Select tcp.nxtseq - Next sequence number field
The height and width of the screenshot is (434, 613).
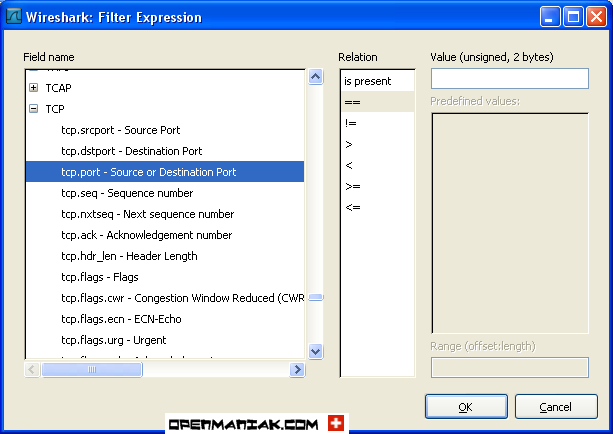point(147,214)
